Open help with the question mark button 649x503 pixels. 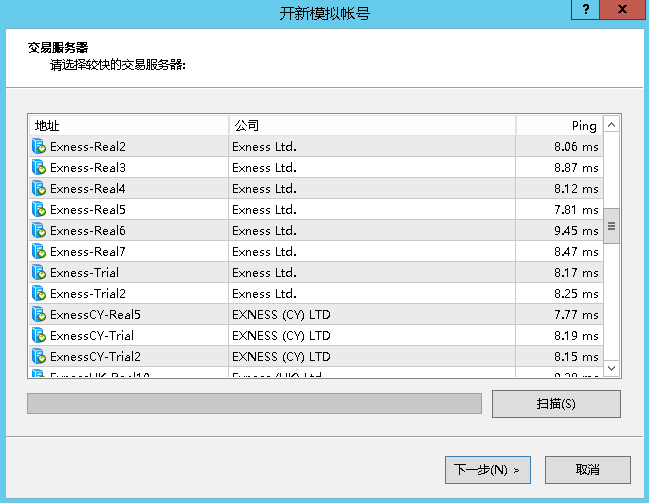(585, 9)
